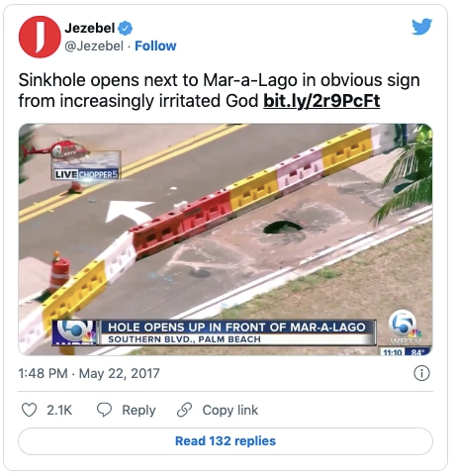The image size is (456, 476).
Task: Click the 2.1K likes count
Action: (59, 410)
